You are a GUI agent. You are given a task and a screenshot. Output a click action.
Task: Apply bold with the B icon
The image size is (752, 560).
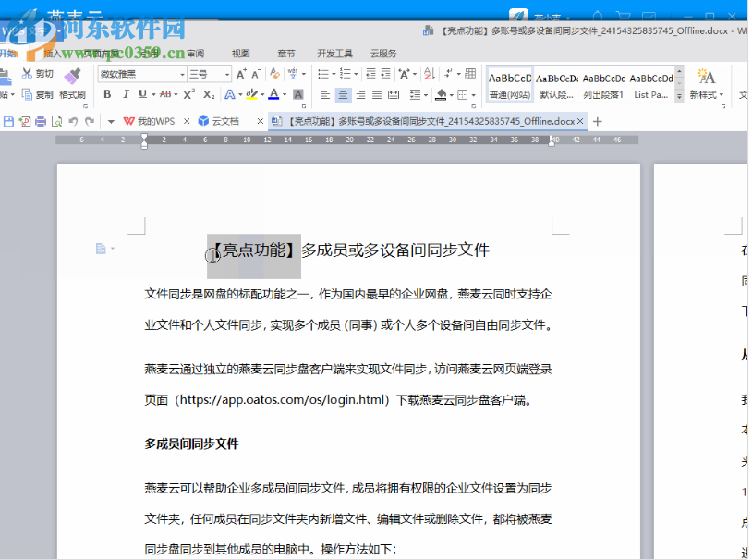pos(108,95)
